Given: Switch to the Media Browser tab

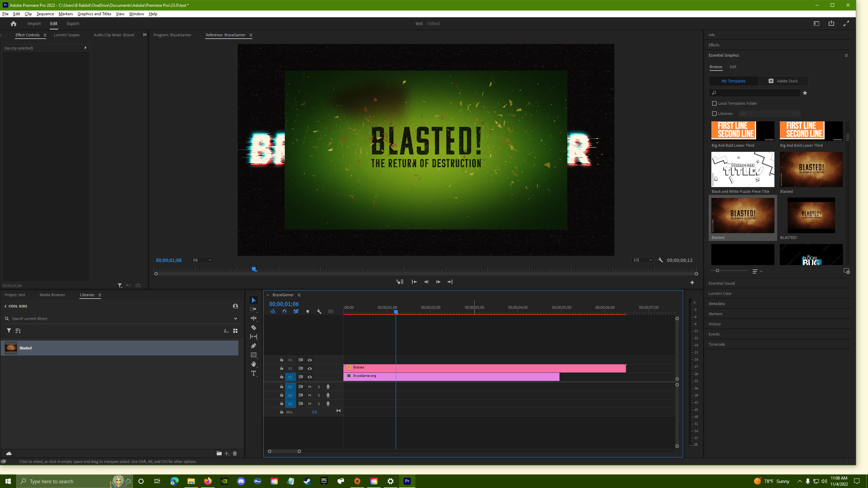Looking at the screenshot, I should pos(52,295).
